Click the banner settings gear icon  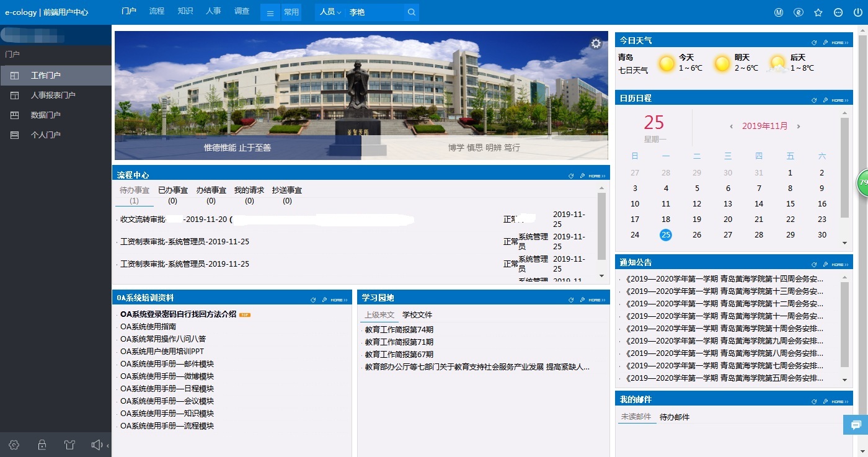click(x=596, y=43)
